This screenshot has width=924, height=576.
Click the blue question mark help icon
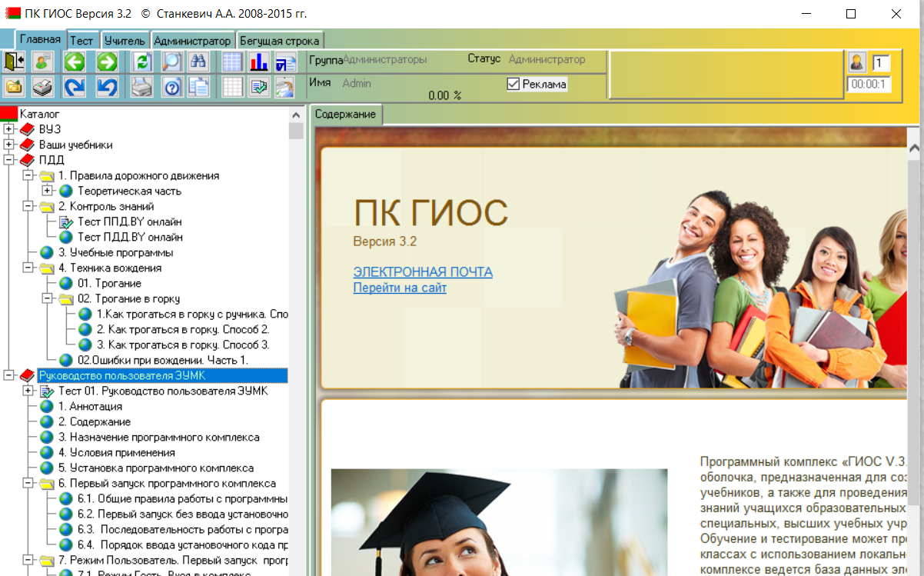171,87
